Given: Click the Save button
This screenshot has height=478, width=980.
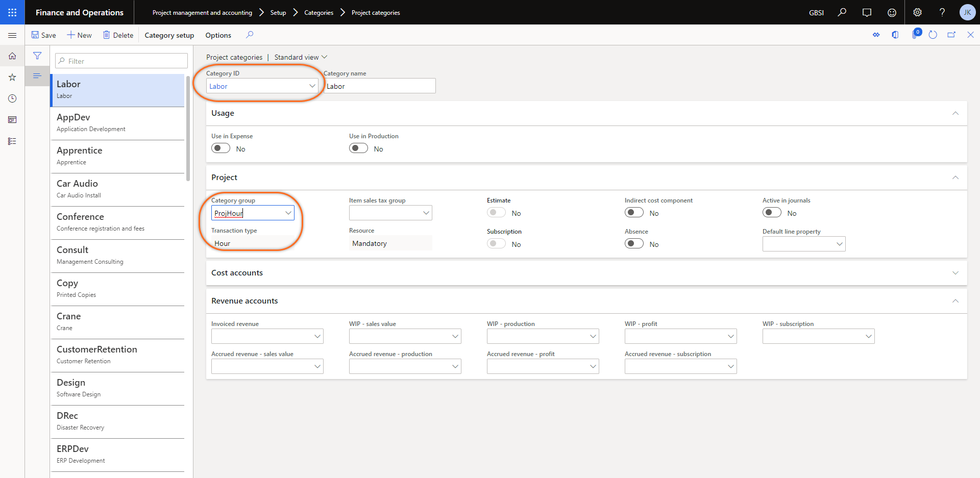Looking at the screenshot, I should tap(43, 35).
